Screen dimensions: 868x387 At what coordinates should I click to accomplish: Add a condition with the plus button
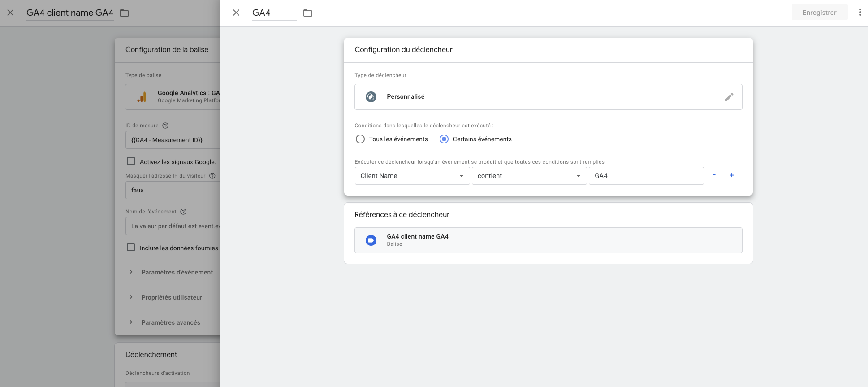click(x=731, y=175)
